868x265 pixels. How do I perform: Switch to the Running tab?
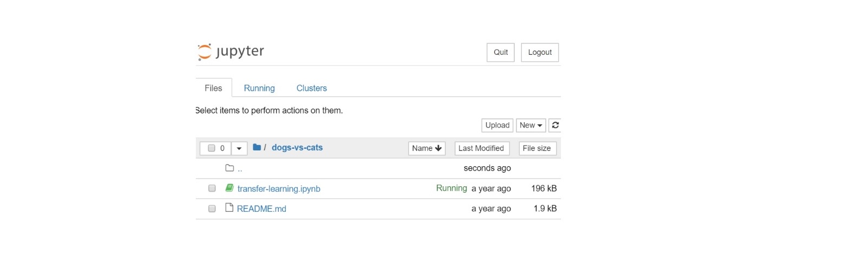259,88
